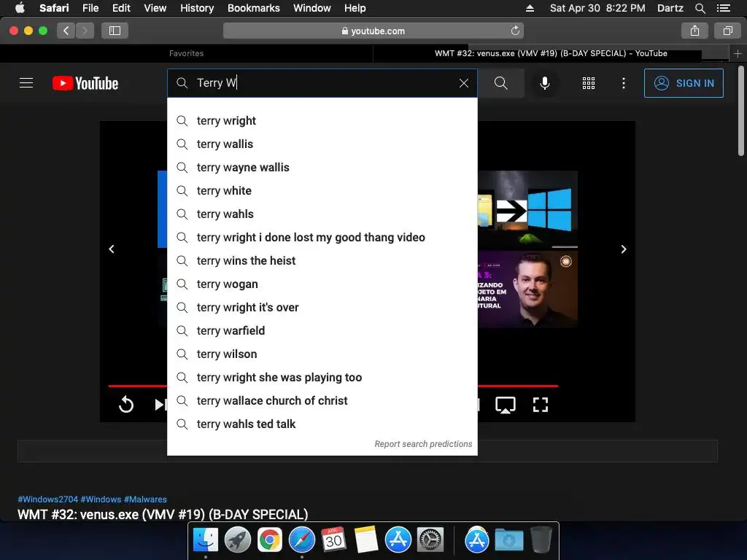Viewport: 747px width, 560px height.
Task: Open the #Malwares hashtag link
Action: point(145,499)
